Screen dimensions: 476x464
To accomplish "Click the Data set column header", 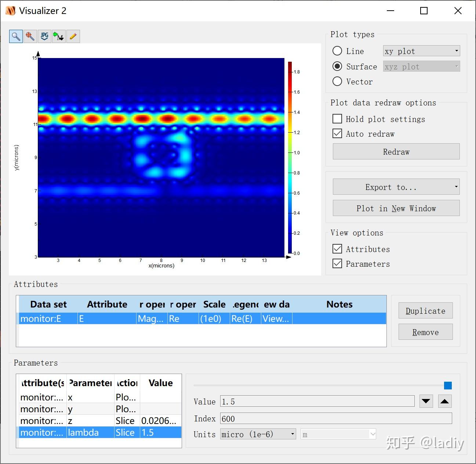I will [48, 304].
